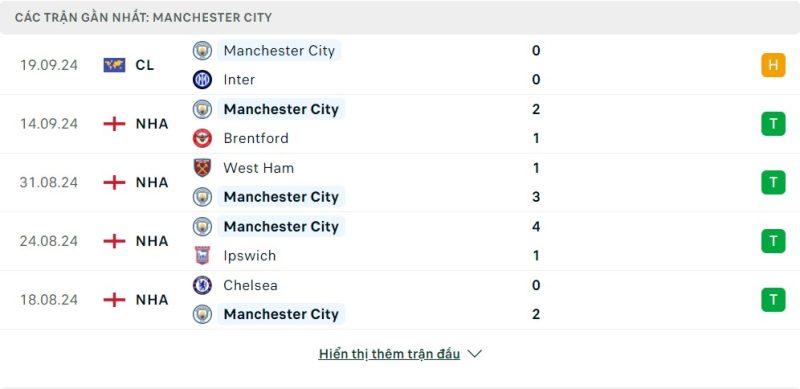The height and width of the screenshot is (389, 800).
Task: Click green T badge for Brentford match
Action: click(x=773, y=124)
